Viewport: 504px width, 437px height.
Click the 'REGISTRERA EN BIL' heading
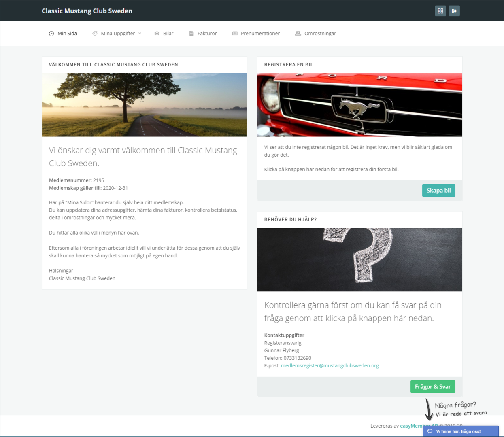tap(289, 65)
